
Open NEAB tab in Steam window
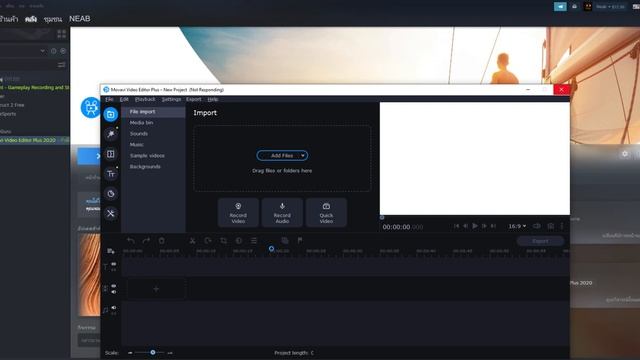point(80,19)
